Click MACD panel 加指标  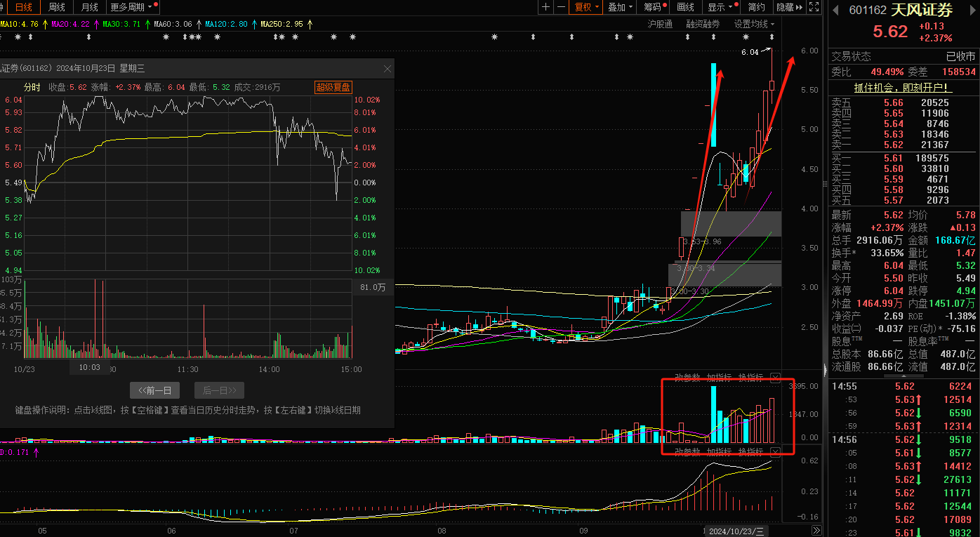[x=719, y=452]
